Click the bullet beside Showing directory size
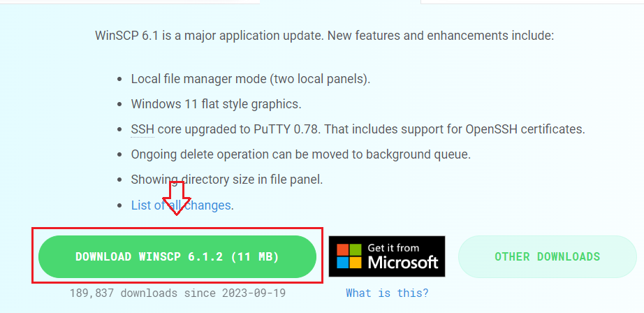This screenshot has width=644, height=313. (119, 180)
